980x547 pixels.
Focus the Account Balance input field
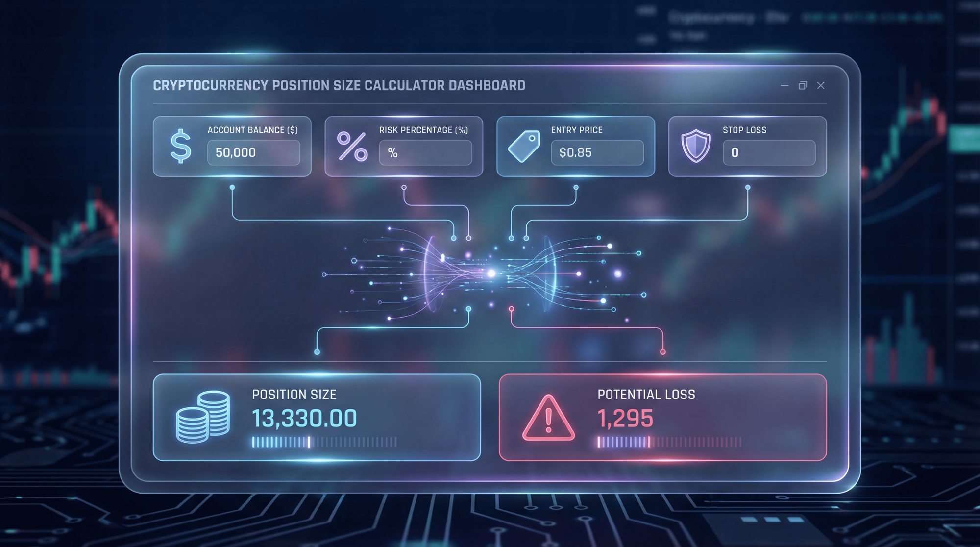[253, 152]
